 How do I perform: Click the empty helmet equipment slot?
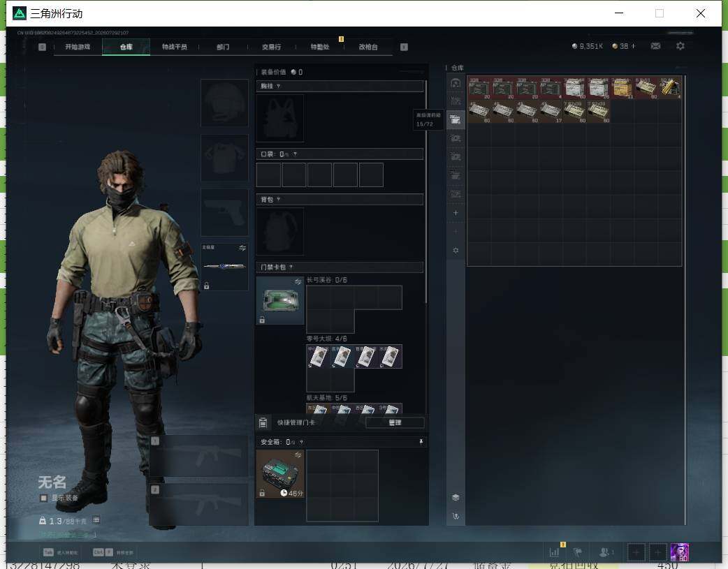[224, 103]
